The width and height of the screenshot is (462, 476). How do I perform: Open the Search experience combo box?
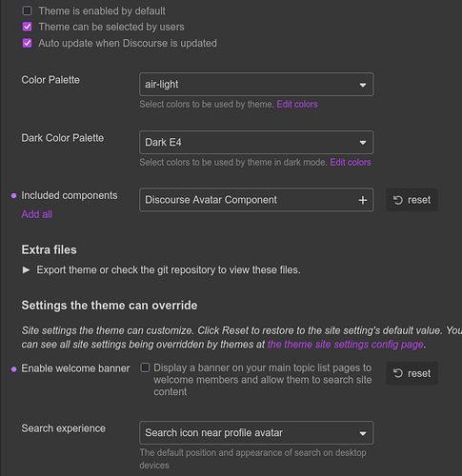(256, 433)
